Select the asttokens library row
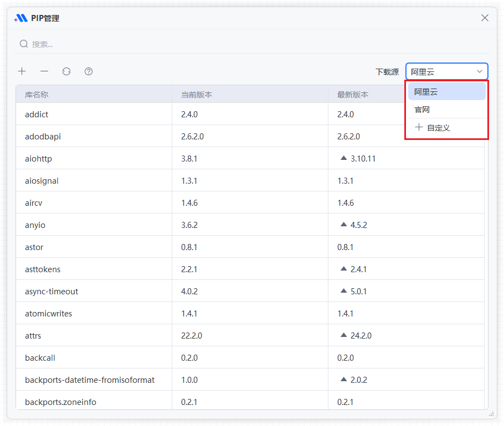The width and height of the screenshot is (504, 426). [250, 269]
